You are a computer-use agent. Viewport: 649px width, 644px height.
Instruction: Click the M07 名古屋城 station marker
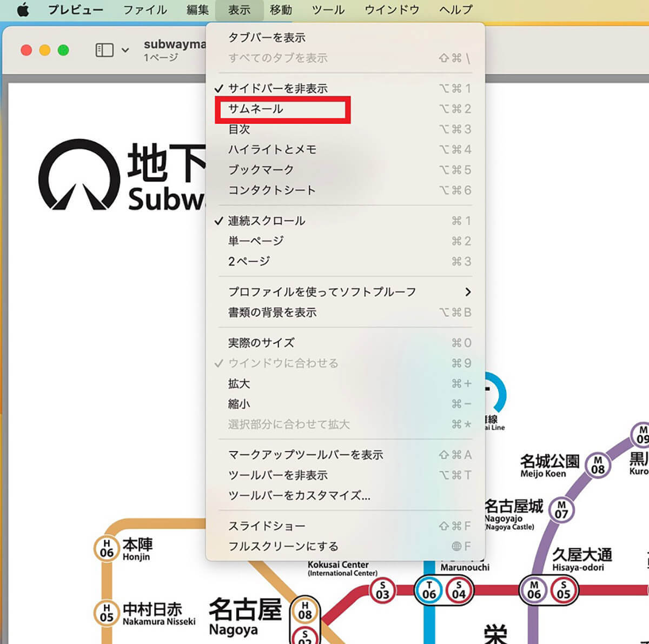tap(561, 509)
